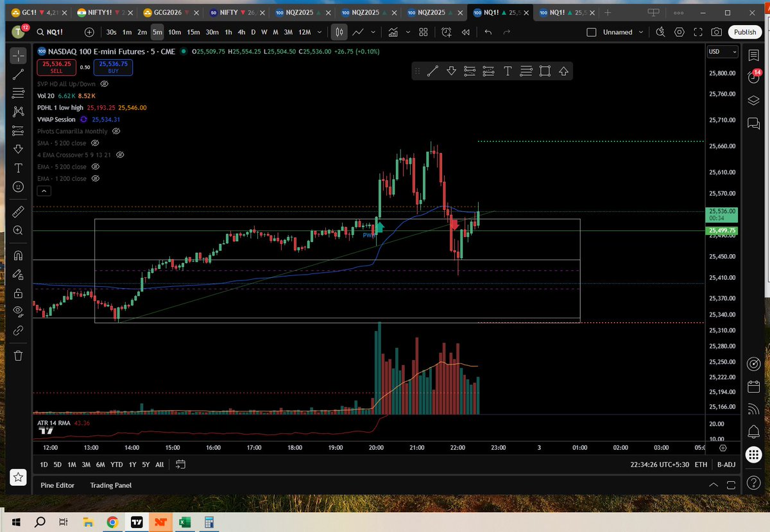Open dropdown arrow next to line chart style

point(373,32)
